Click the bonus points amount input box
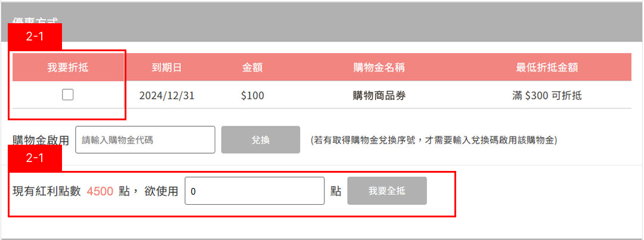The width and height of the screenshot is (644, 240). pyautogui.click(x=254, y=192)
